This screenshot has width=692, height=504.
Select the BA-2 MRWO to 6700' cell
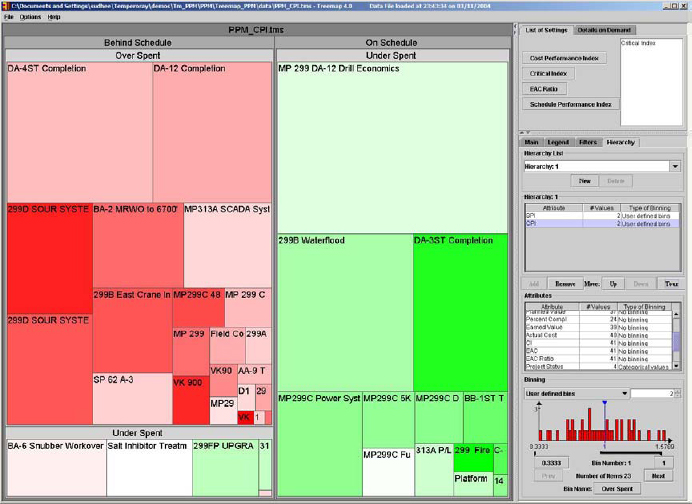click(138, 245)
